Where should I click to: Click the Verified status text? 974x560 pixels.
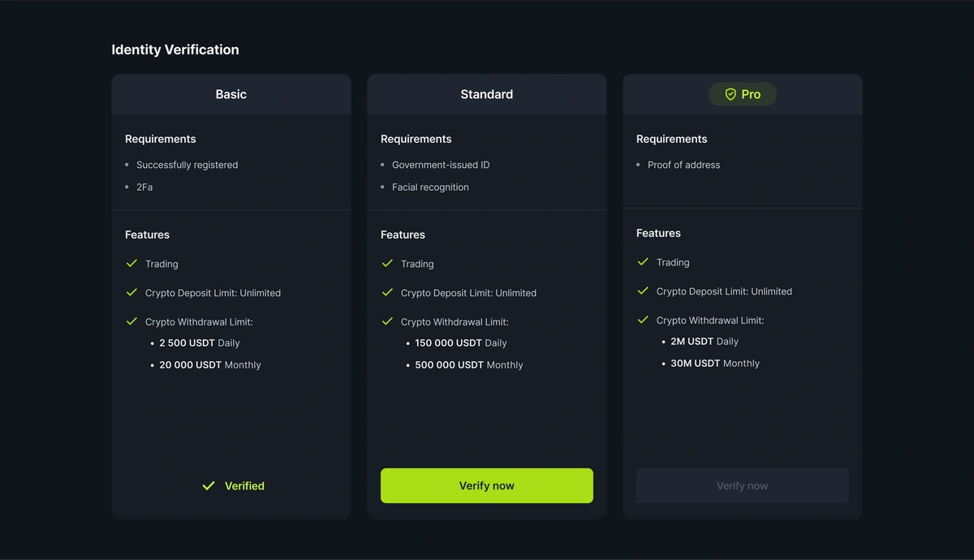pos(244,485)
